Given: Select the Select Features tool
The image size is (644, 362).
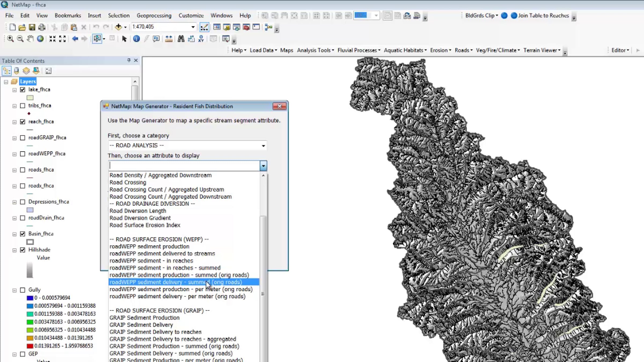Looking at the screenshot, I should 97,39.
